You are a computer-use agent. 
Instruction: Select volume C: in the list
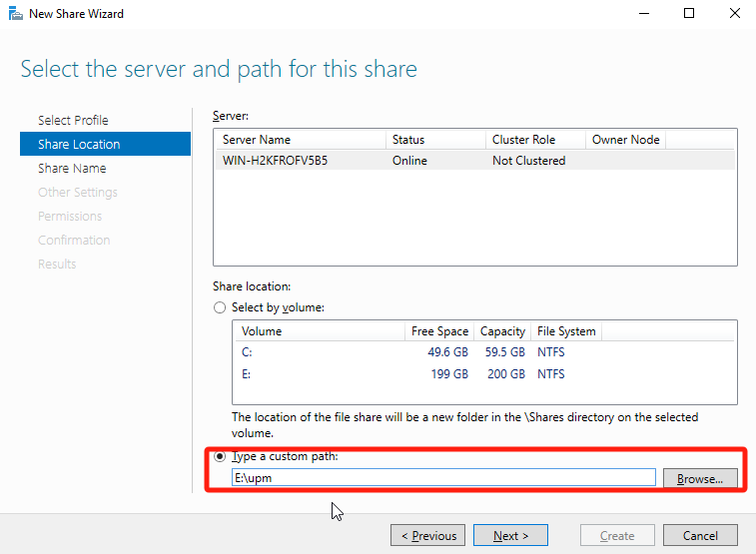[247, 352]
